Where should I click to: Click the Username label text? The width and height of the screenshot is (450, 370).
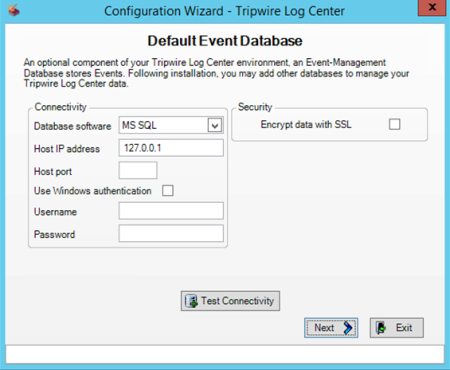click(x=55, y=212)
